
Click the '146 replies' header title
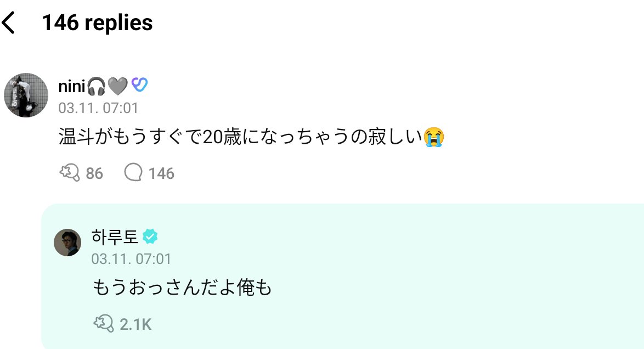coord(97,22)
